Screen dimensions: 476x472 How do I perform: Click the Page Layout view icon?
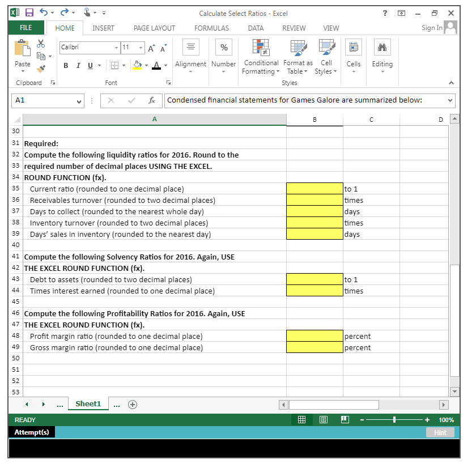[x=324, y=420]
